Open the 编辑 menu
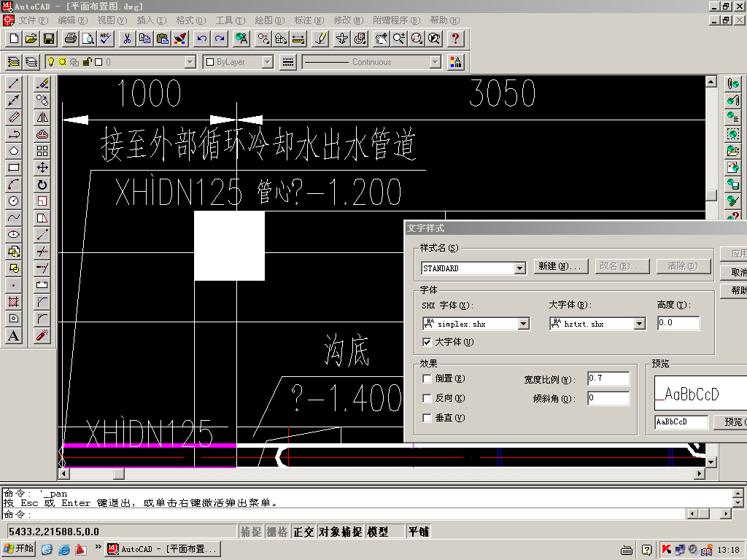Image resolution: width=747 pixels, height=560 pixels. pos(73,20)
